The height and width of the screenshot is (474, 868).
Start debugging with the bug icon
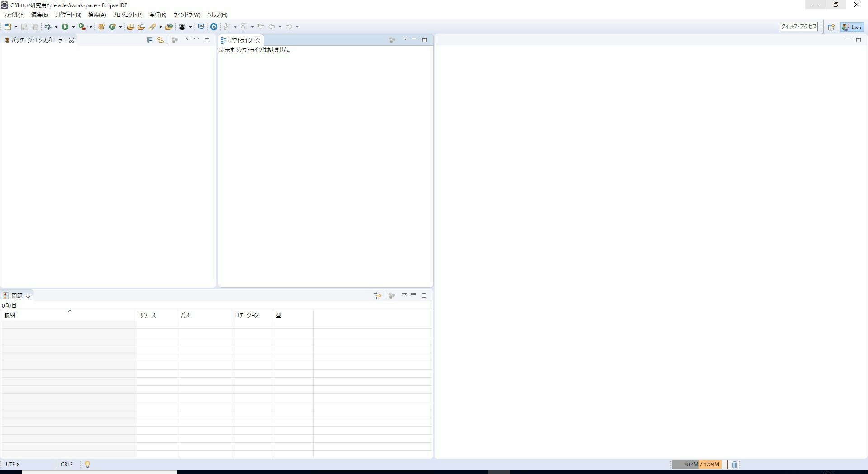click(48, 27)
